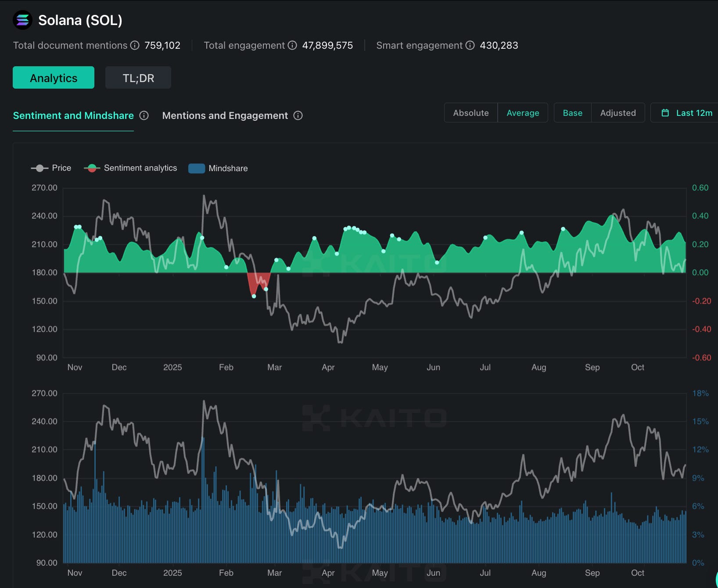The width and height of the screenshot is (718, 588).
Task: Click the green-red Sentiment legend marker
Action: (92, 168)
